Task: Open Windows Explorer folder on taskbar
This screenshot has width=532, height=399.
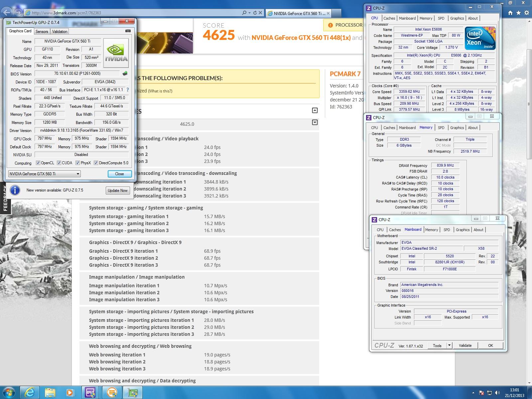Action: [x=50, y=393]
